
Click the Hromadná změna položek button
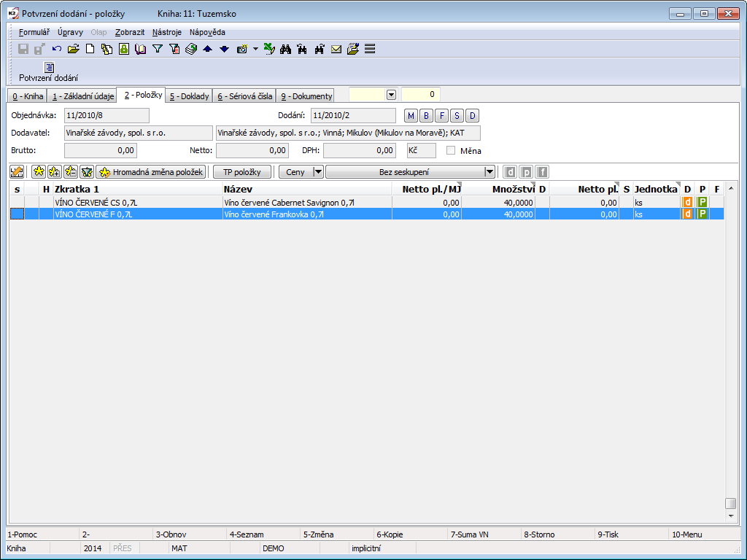[151, 172]
